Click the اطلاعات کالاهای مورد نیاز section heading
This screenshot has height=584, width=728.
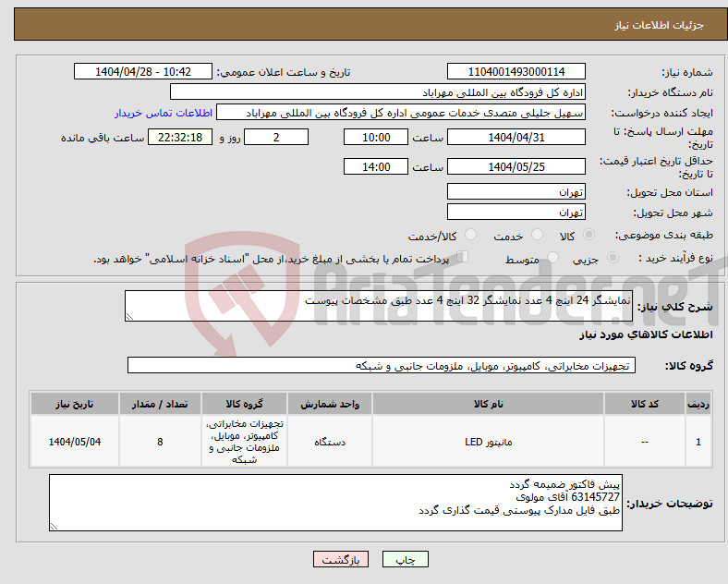pos(646,335)
